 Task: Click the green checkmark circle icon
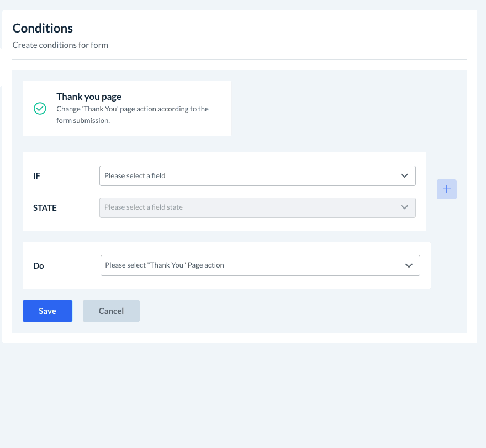pyautogui.click(x=40, y=108)
